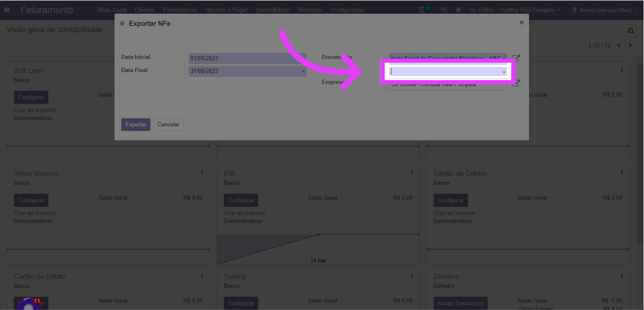Close the Exportar NFe dialog
This screenshot has width=644, height=310.
tap(521, 23)
